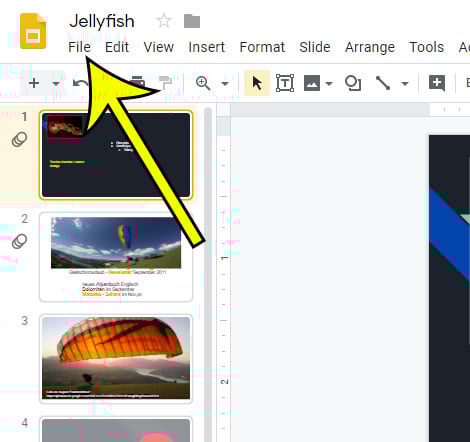Expand the insert image dropdown arrow
Screen dimensions: 470x442
pos(329,83)
